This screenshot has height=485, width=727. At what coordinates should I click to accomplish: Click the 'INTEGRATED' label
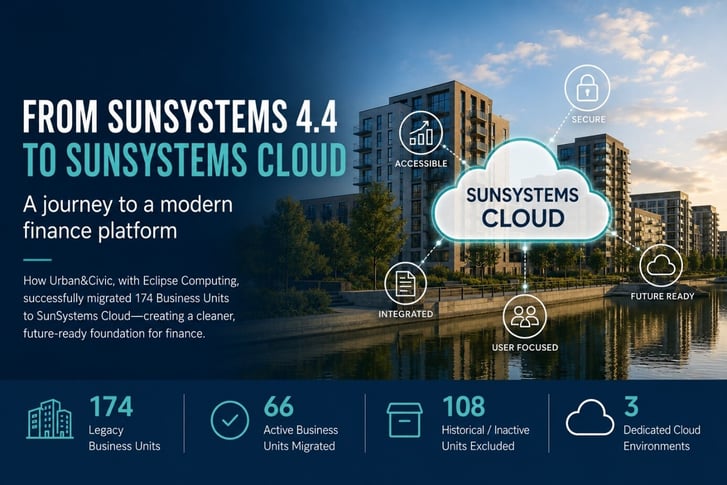406,314
